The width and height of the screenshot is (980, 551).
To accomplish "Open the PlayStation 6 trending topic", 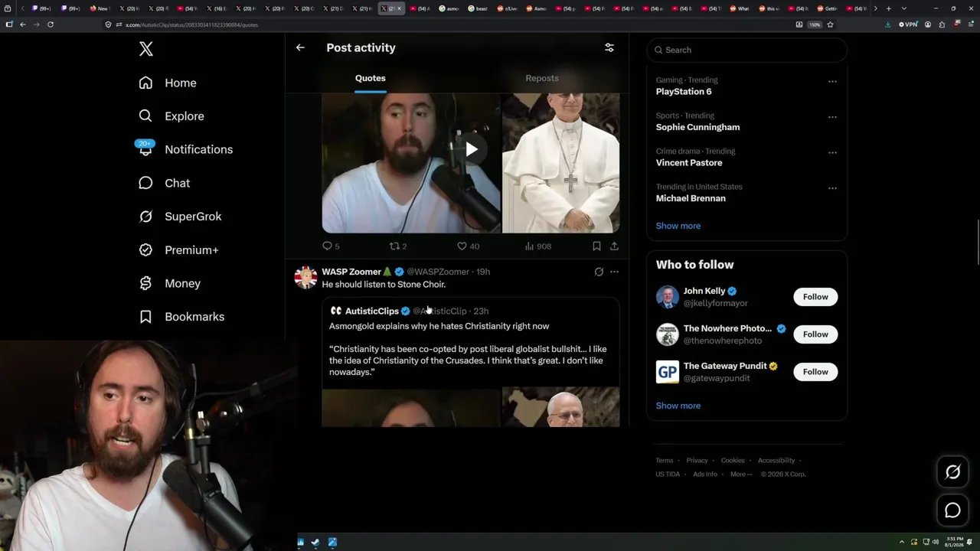I will pyautogui.click(x=684, y=92).
